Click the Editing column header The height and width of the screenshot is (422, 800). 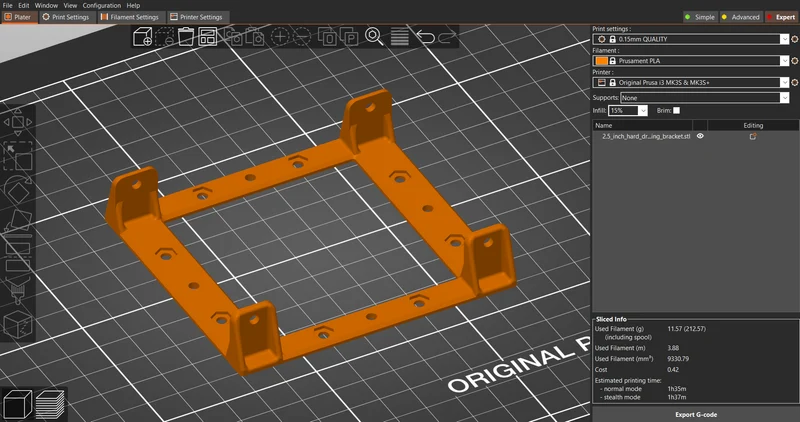(x=753, y=125)
